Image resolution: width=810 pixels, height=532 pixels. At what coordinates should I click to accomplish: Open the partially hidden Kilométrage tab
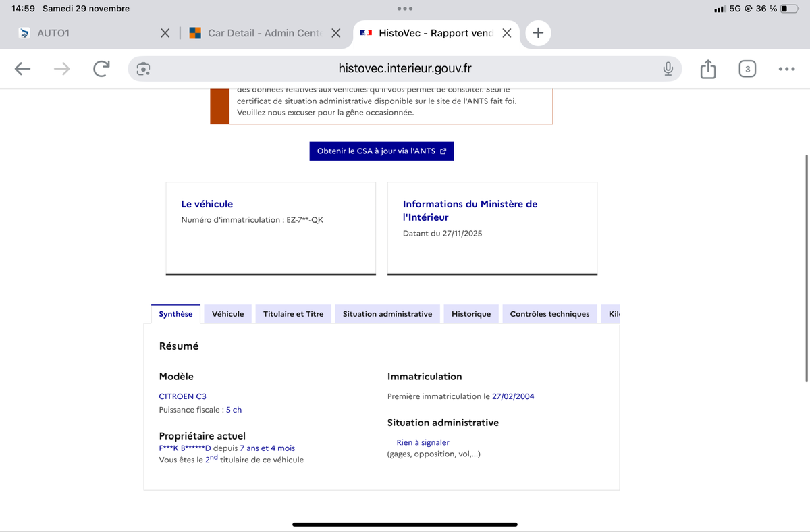point(610,314)
